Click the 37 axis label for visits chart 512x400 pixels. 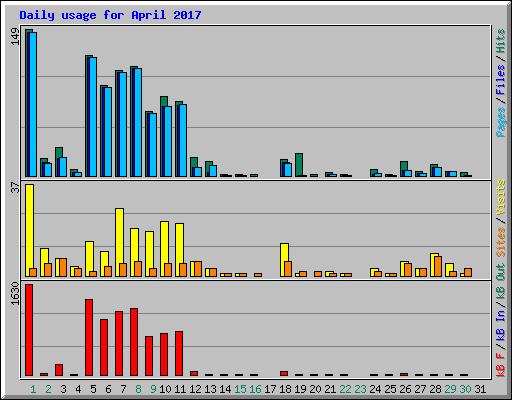(x=15, y=188)
